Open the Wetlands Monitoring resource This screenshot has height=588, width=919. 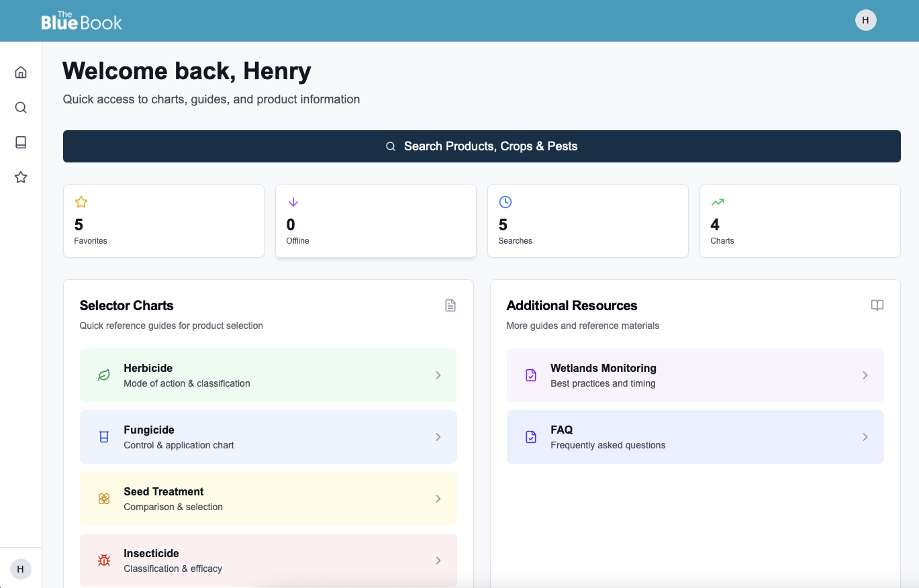695,375
